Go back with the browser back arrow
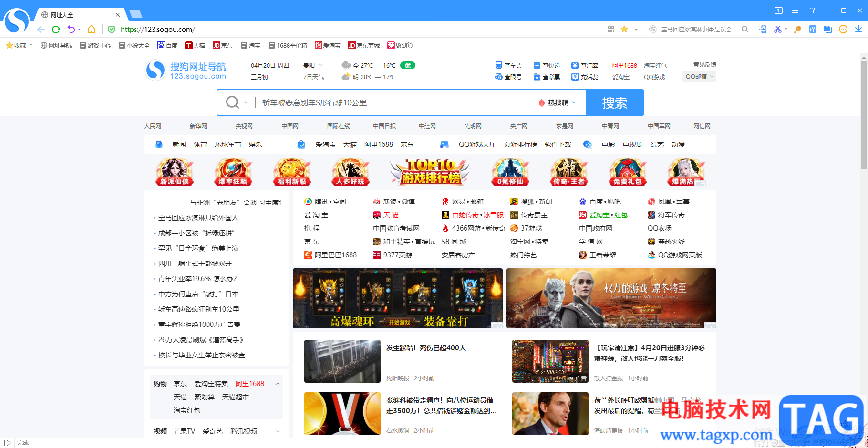This screenshot has height=448, width=868. click(x=41, y=30)
